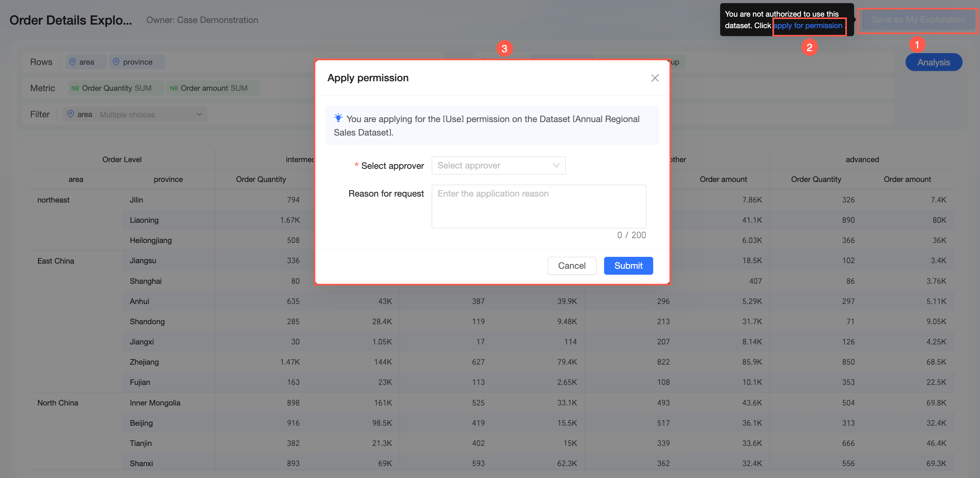This screenshot has height=478, width=980.
Task: Click the apply for permission link
Action: pyautogui.click(x=808, y=26)
